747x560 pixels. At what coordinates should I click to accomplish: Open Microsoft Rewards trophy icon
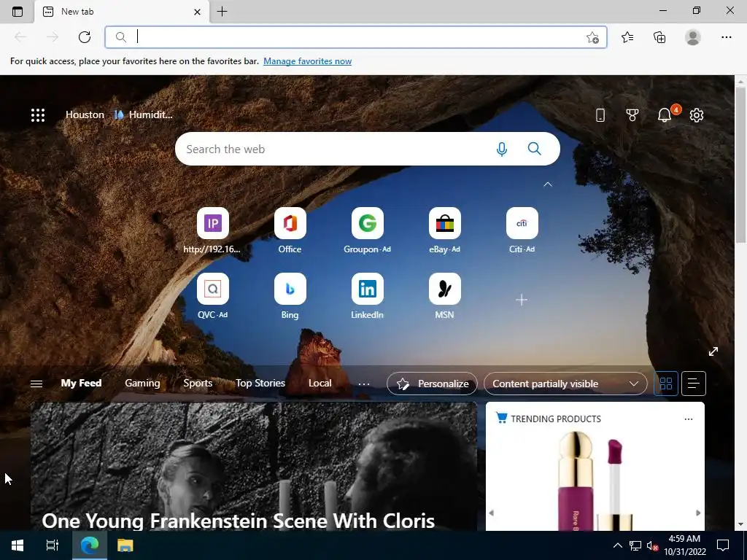[x=632, y=114]
